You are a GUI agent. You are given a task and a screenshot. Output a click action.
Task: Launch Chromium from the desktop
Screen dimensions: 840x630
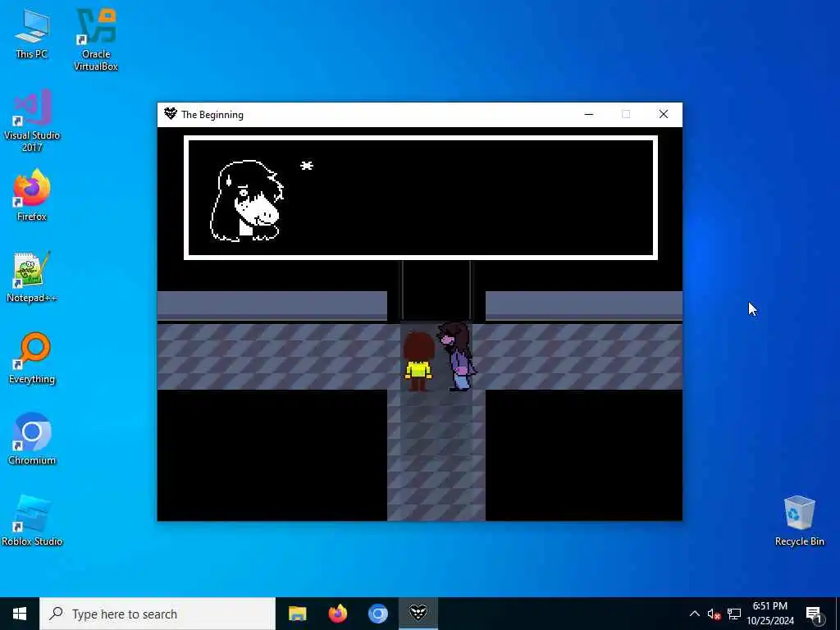pos(32,440)
